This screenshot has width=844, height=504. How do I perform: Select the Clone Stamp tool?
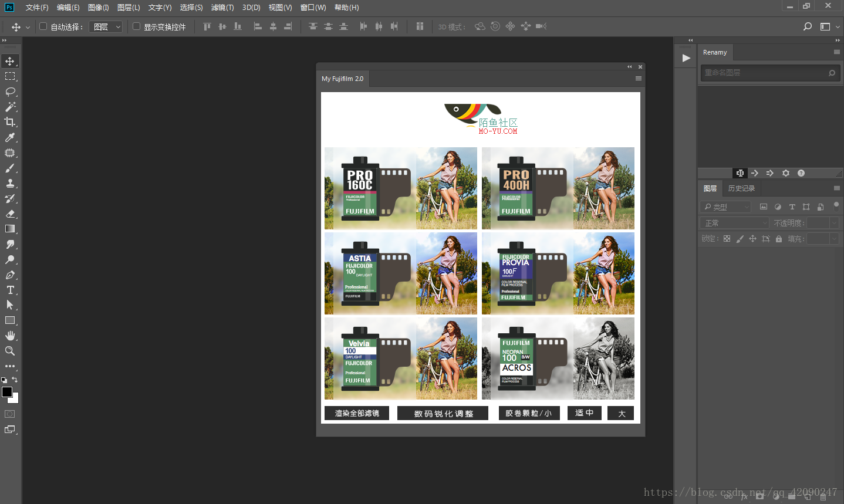click(x=10, y=183)
